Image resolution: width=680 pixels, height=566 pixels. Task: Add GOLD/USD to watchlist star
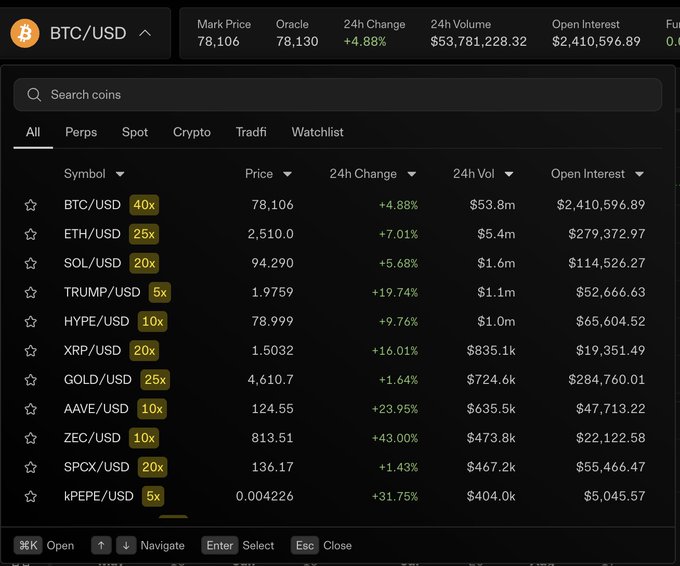(30, 380)
